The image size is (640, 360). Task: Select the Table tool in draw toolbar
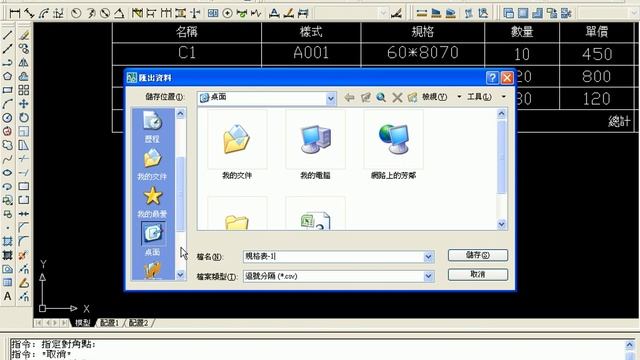[7, 282]
